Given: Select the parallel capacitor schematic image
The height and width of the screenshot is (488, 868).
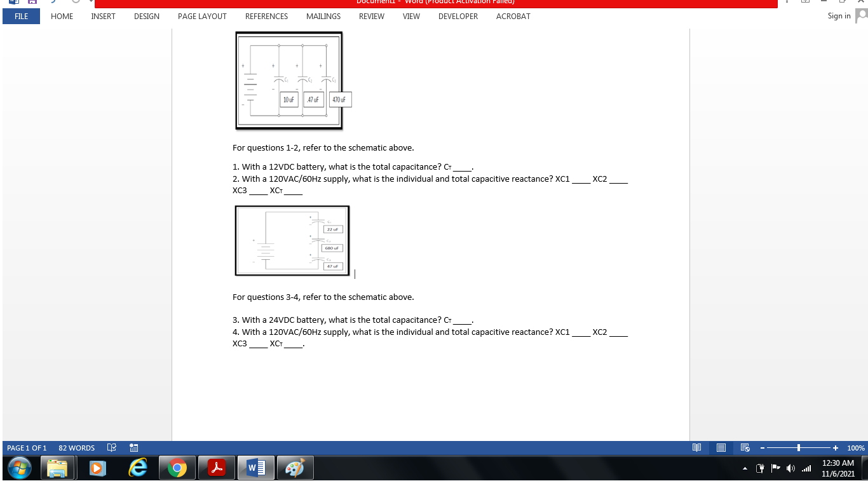Looking at the screenshot, I should (289, 80).
